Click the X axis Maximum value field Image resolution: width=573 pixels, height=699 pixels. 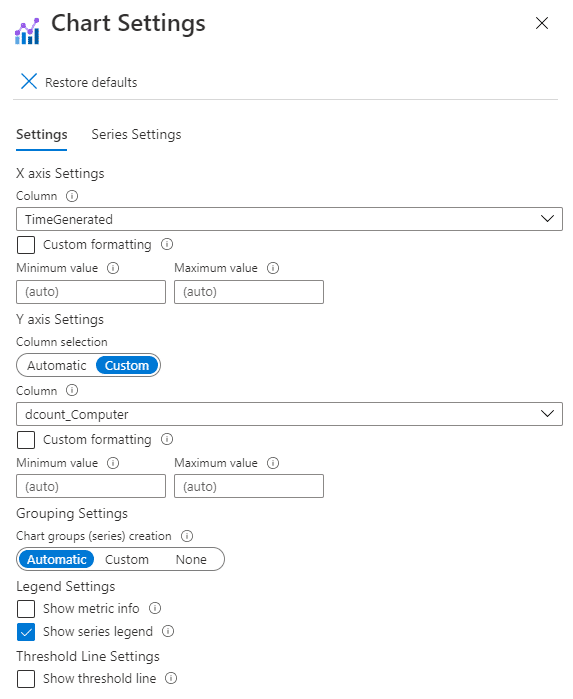click(249, 292)
